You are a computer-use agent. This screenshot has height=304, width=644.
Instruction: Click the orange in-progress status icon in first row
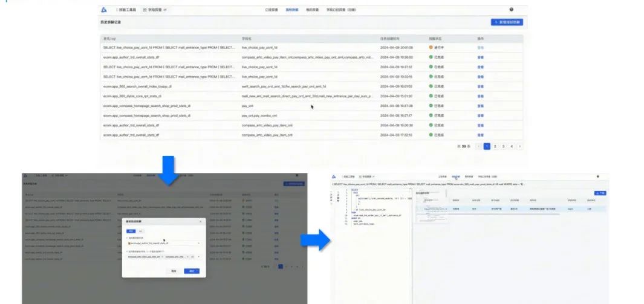(431, 48)
